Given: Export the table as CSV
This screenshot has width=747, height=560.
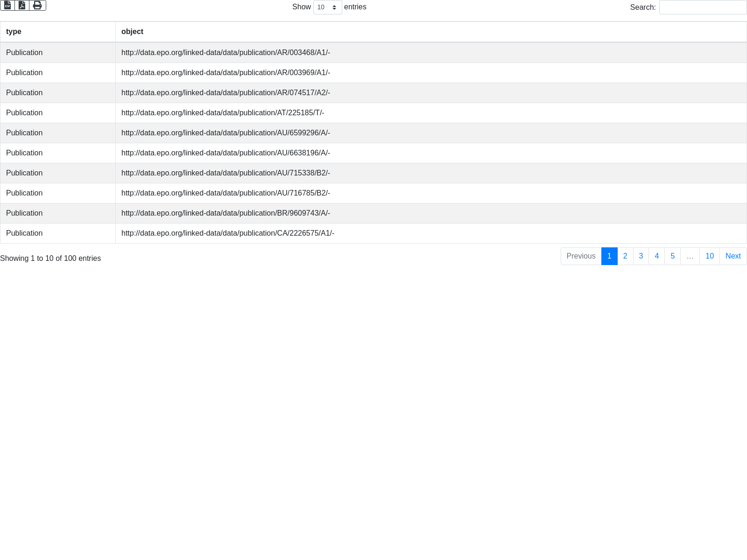Looking at the screenshot, I should click(7, 6).
